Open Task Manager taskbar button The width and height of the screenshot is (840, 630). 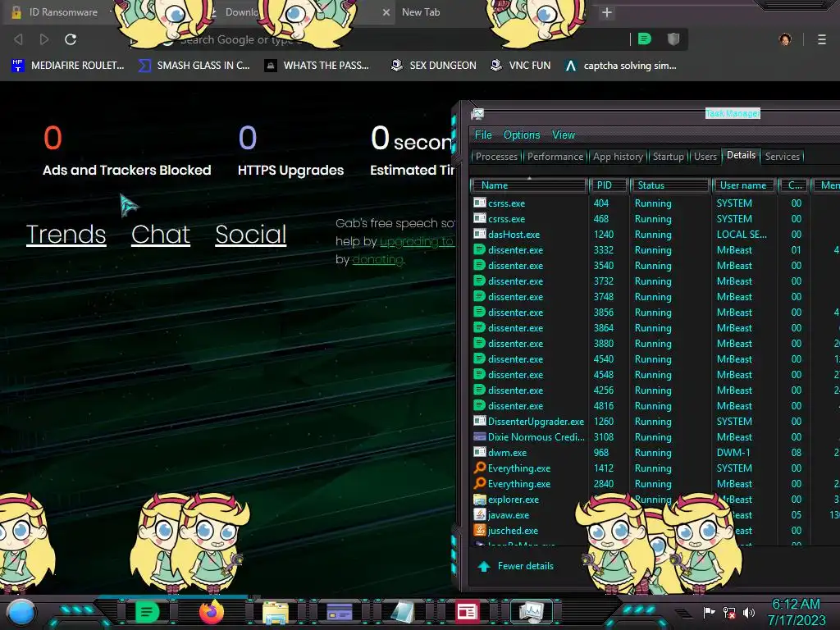point(532,612)
